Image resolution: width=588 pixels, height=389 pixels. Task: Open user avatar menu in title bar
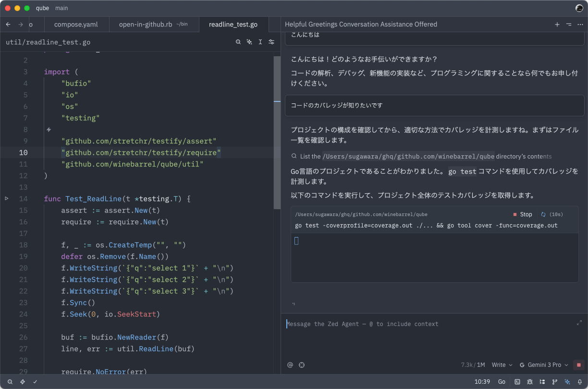(579, 8)
